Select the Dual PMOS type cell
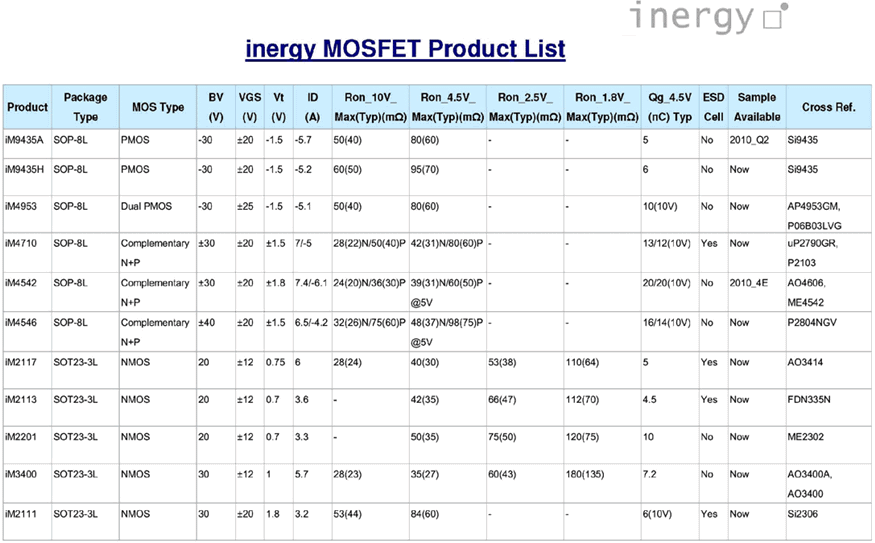 [146, 206]
